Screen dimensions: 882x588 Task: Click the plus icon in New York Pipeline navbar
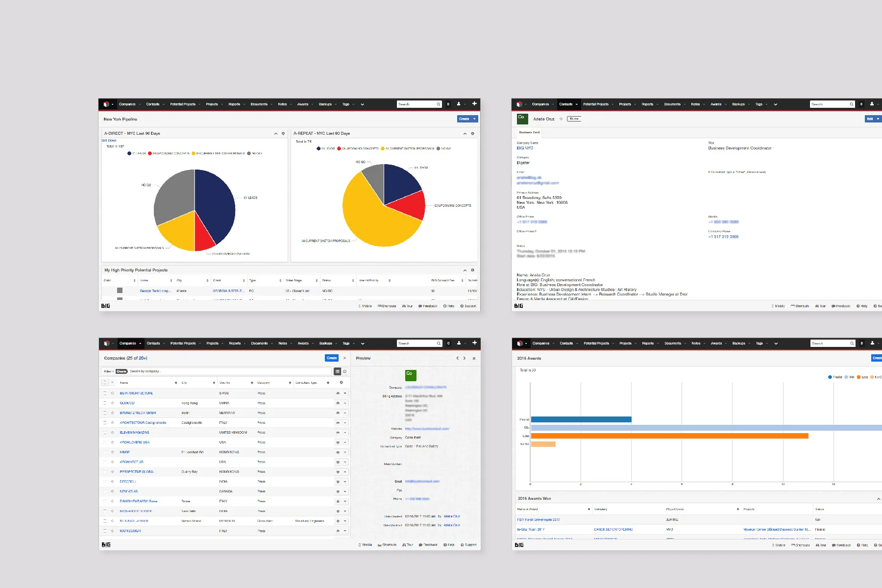(474, 104)
